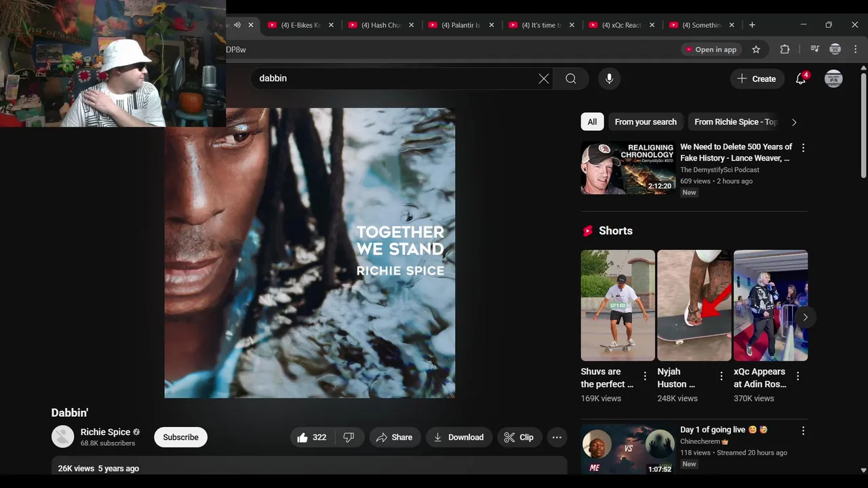Click the Together We Stand video player

tap(309, 253)
